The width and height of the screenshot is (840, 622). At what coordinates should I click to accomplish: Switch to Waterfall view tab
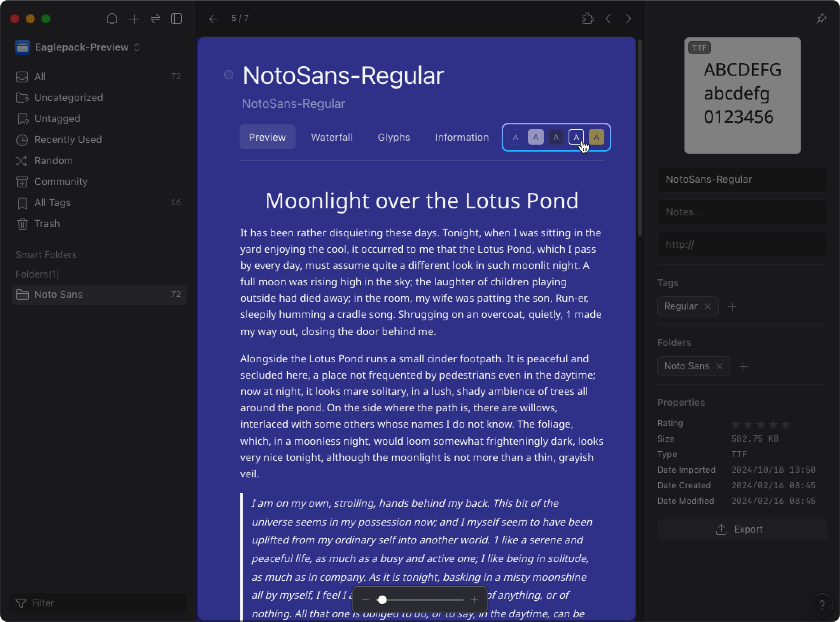[x=332, y=137]
